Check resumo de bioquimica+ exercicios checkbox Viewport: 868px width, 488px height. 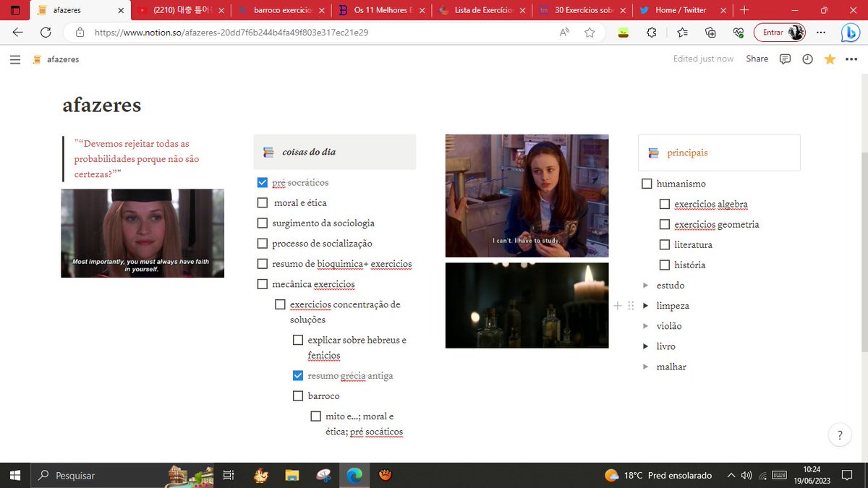[263, 264]
